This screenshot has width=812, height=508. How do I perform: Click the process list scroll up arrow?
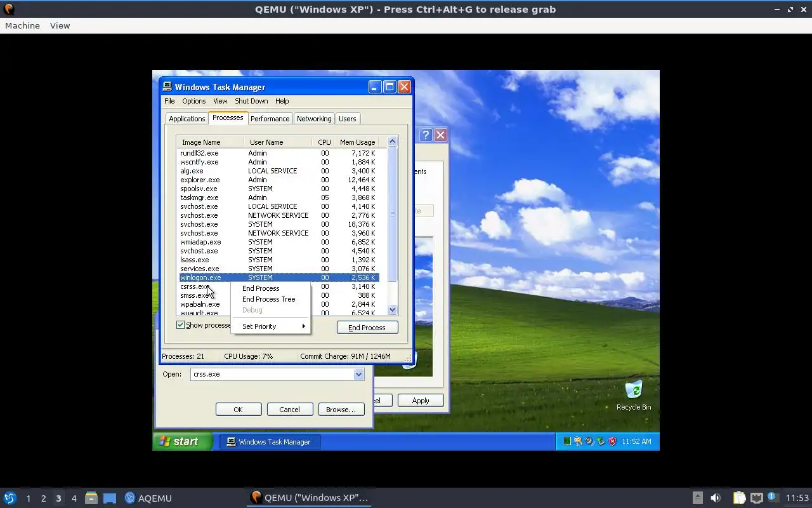point(392,142)
